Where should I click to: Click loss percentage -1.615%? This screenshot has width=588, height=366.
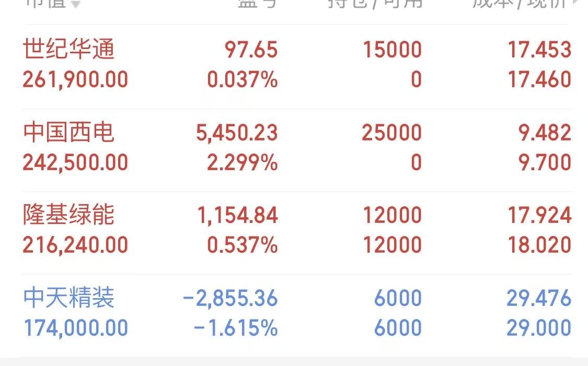tap(236, 328)
